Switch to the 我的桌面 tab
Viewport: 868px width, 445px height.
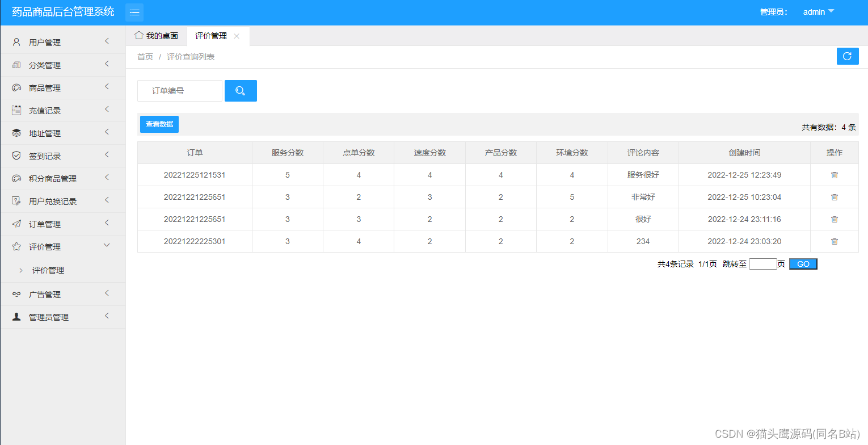click(x=157, y=36)
